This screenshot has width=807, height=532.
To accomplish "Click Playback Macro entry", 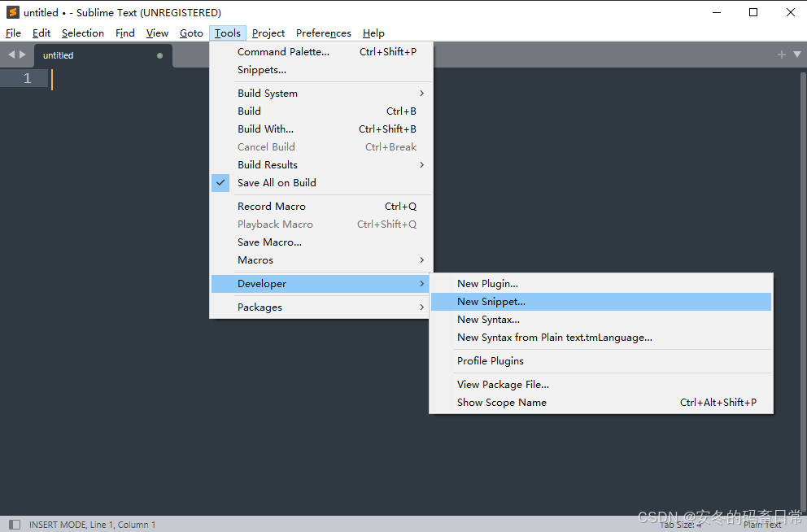I will click(x=321, y=225).
